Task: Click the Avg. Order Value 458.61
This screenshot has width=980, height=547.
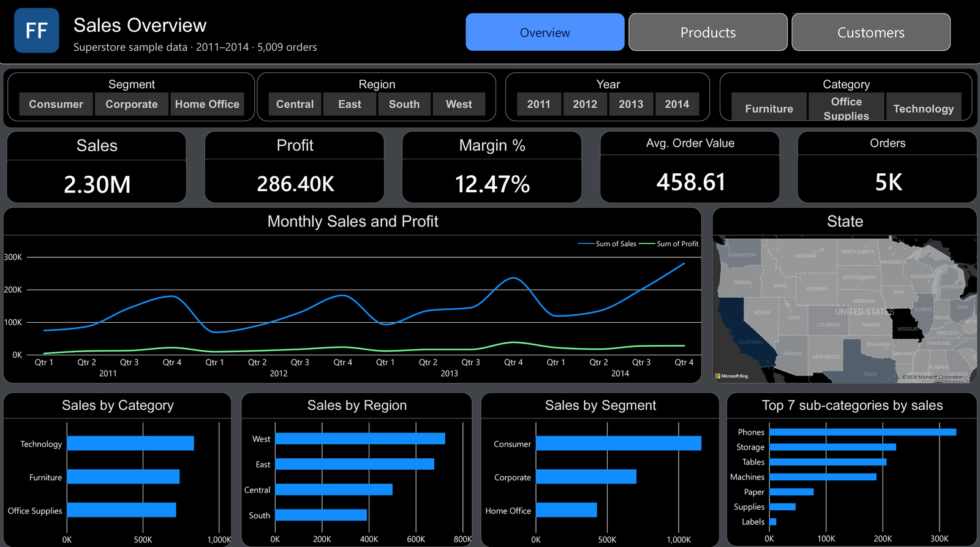Action: [691, 182]
